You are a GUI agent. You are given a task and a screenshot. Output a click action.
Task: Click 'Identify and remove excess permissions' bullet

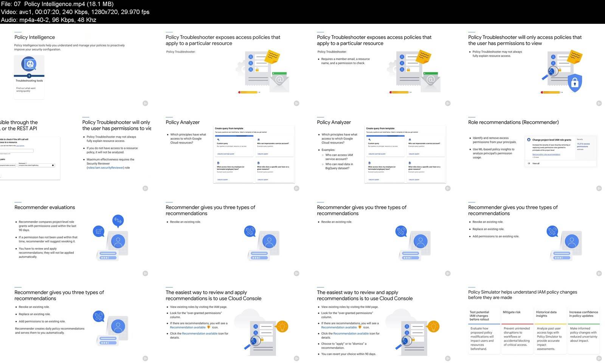494,140
